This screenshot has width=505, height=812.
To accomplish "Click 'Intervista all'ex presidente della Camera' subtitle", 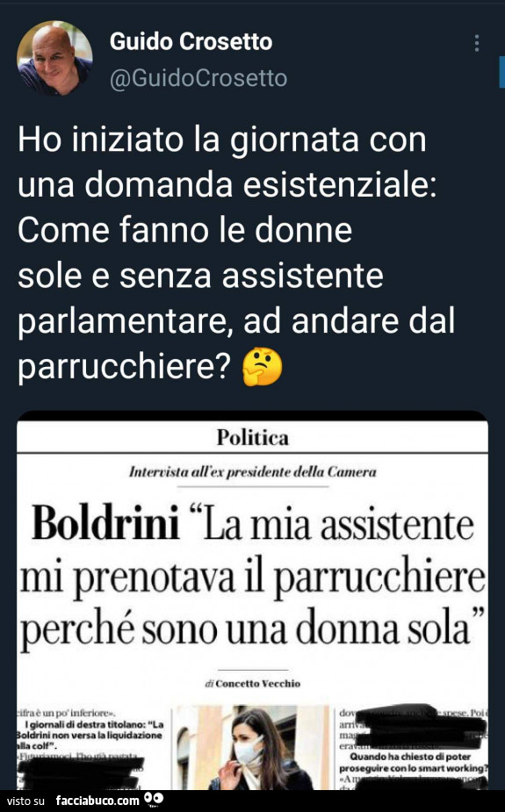I will [252, 471].
